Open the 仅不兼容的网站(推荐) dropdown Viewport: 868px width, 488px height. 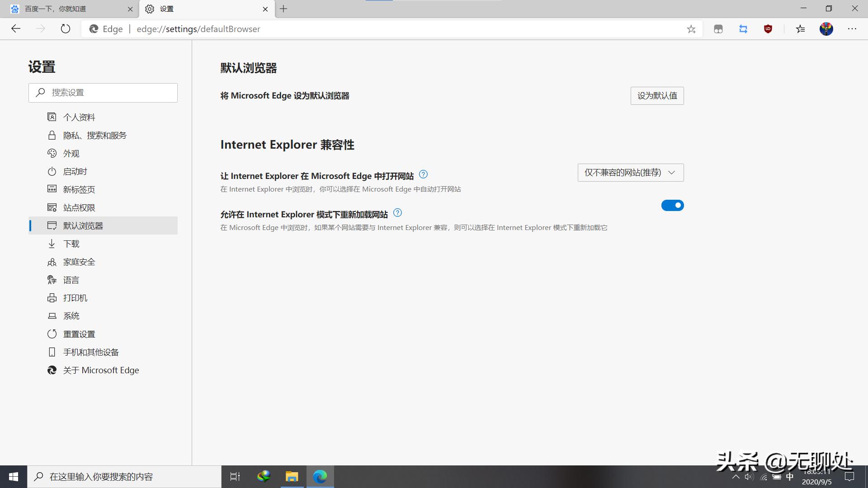coord(630,172)
